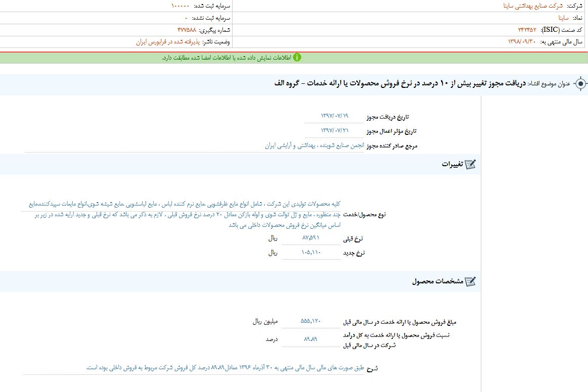The width and height of the screenshot is (588, 392).
Task: Click the نرخ جدید label
Action: pyautogui.click(x=353, y=253)
